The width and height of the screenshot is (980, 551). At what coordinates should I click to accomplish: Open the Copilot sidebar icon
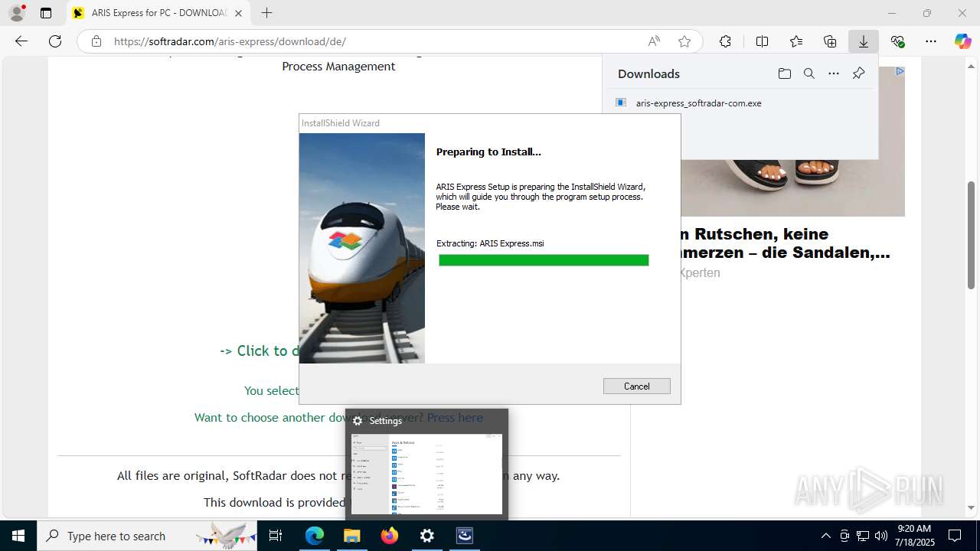(x=962, y=41)
